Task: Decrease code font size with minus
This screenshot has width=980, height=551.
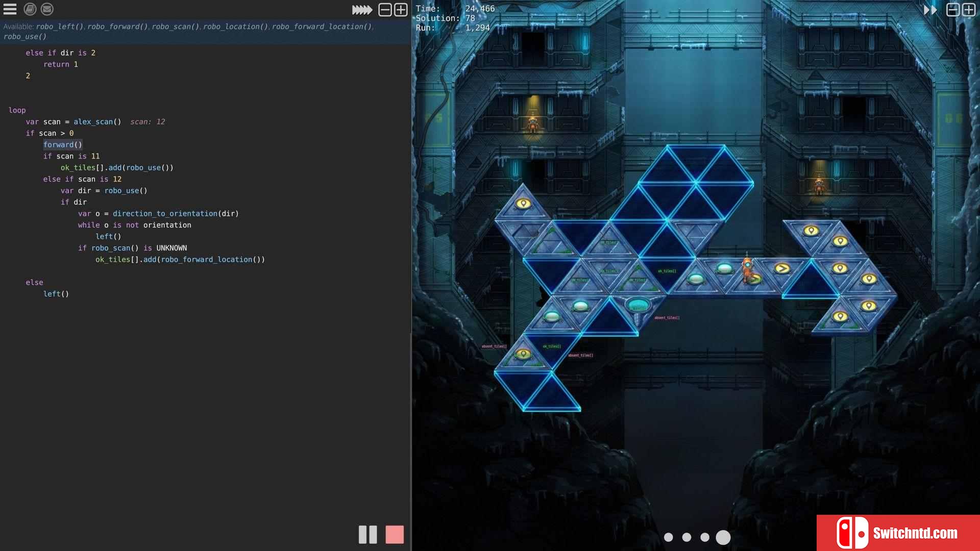Action: [x=385, y=10]
